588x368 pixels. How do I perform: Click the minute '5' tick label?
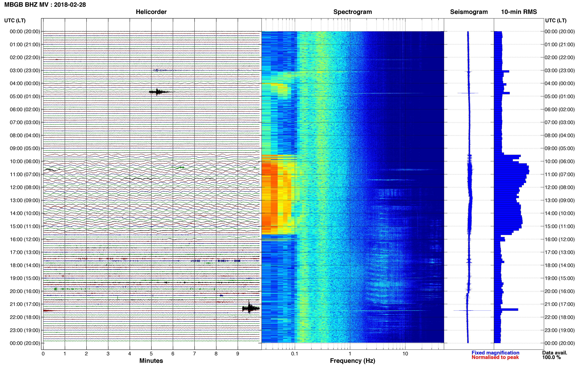[x=151, y=354]
